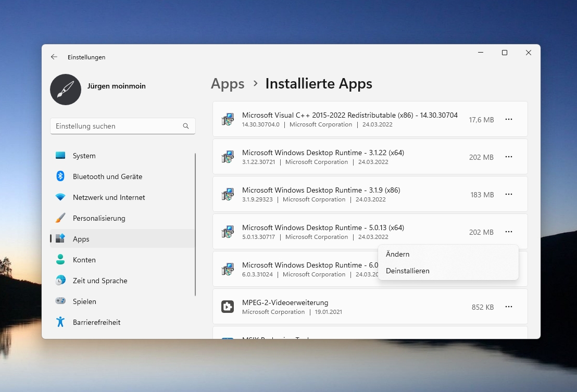Click the 19.01.2021 install date

pyautogui.click(x=329, y=312)
